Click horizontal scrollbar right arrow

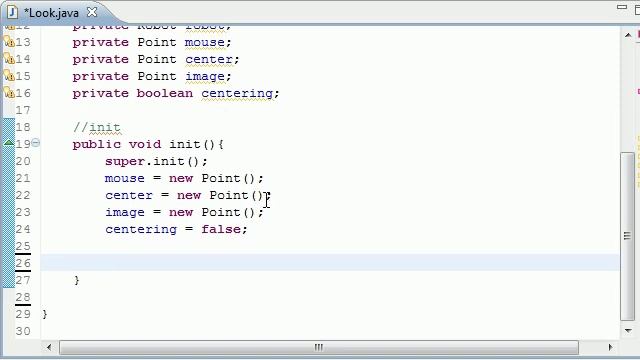(610, 347)
